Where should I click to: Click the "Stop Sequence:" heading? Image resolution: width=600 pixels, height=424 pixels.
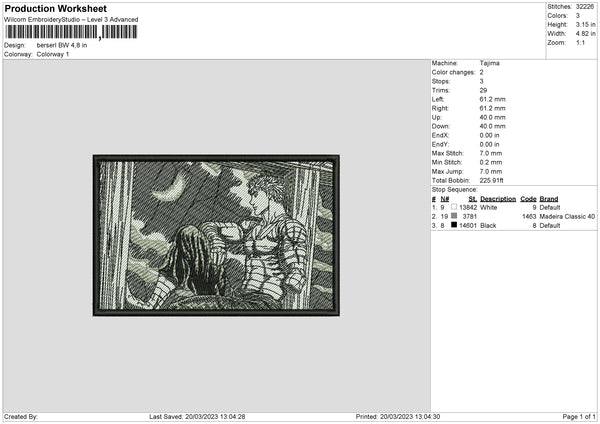point(455,190)
